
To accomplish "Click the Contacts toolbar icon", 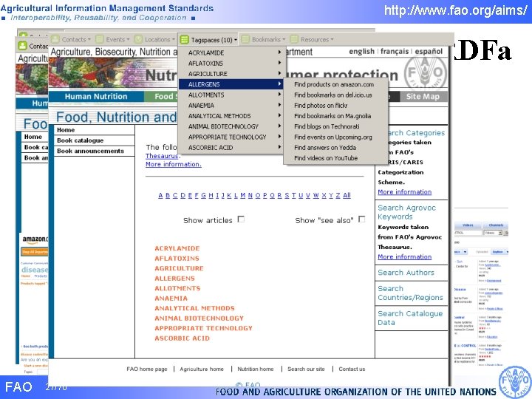I will [x=55, y=39].
